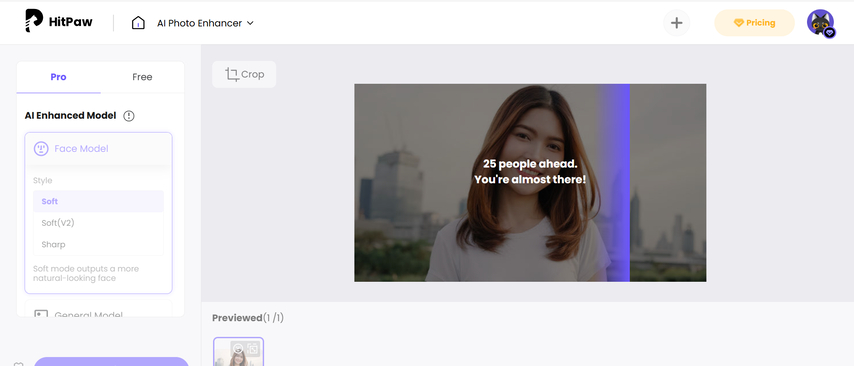854x366 pixels.
Task: Click the HitPaw logo
Action: coord(59,21)
